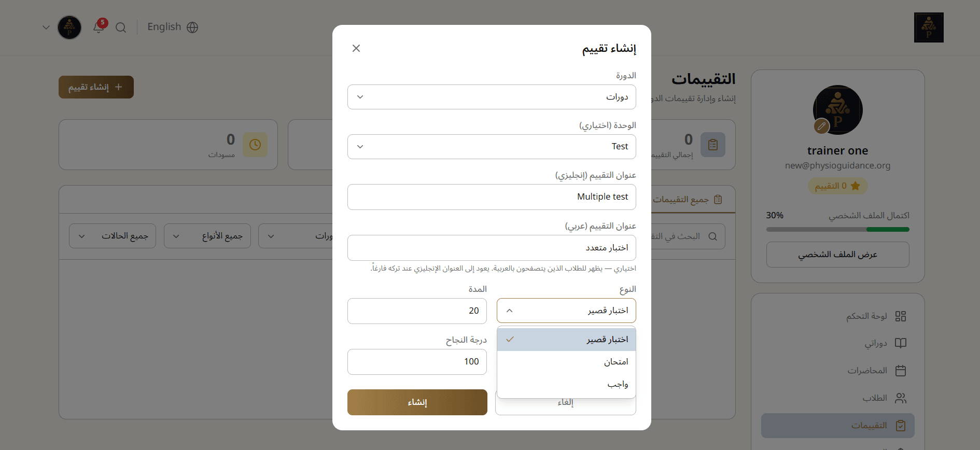Click the search magnifier icon in header
Screen dimensions: 980x450
121,27
